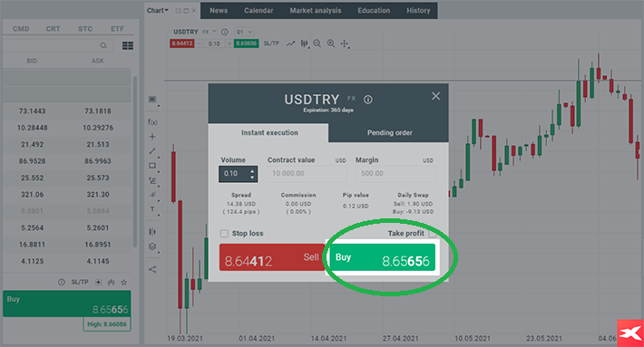This screenshot has width=644, height=347.
Task: Select the plus cross drawing tool
Action: [152, 137]
